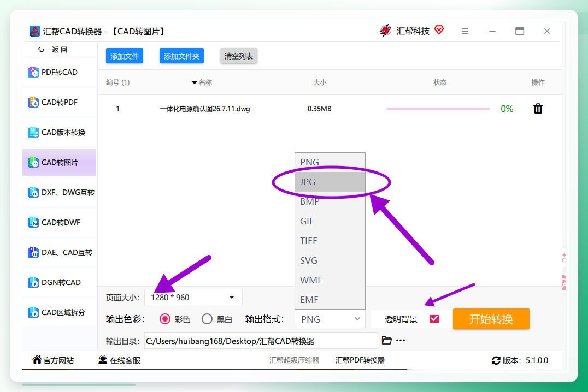Click the DGN转CAD sidebar icon
This screenshot has height=392, width=588.
[x=33, y=282]
